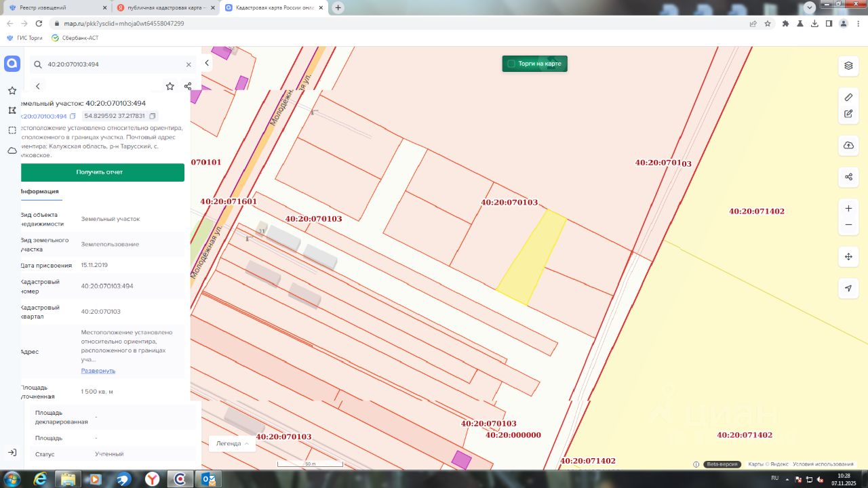
Task: Click the browser address bar URL
Action: 123,23
